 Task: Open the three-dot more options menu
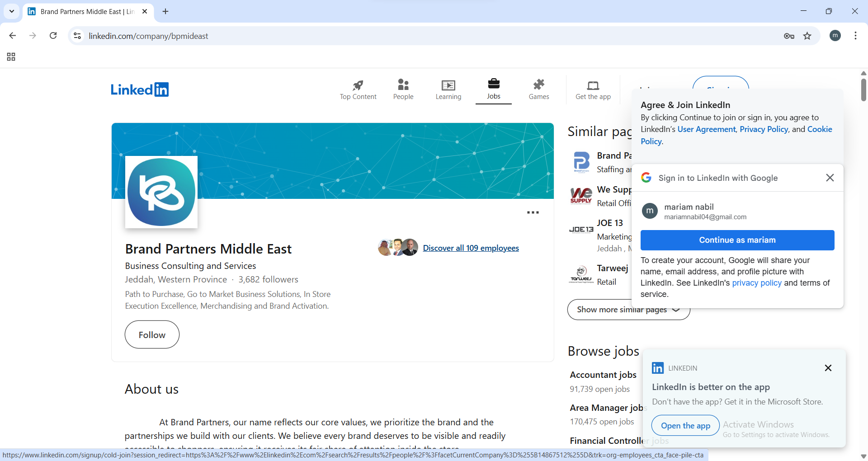pyautogui.click(x=533, y=212)
